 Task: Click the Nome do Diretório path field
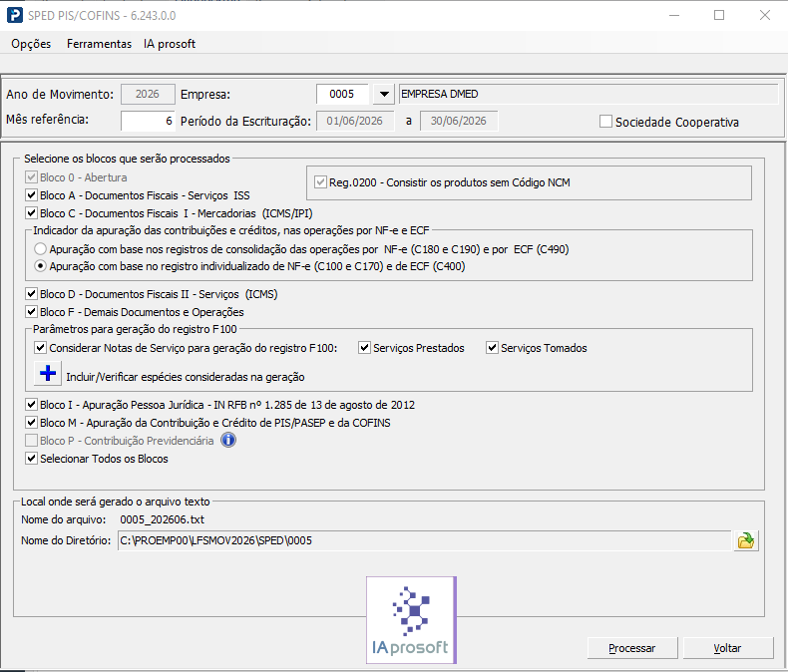424,541
